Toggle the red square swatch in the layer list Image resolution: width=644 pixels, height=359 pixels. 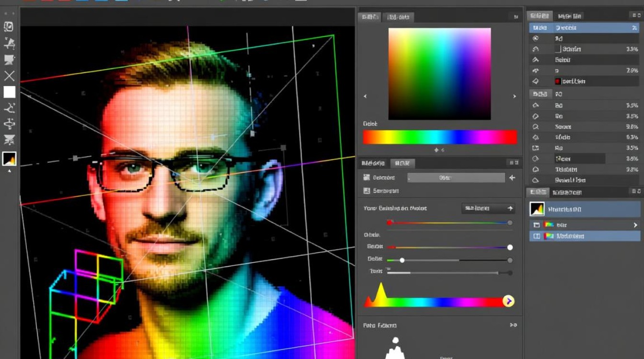point(558,81)
